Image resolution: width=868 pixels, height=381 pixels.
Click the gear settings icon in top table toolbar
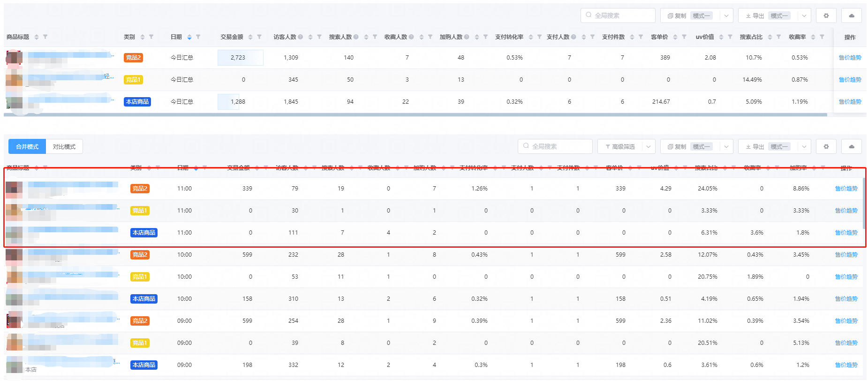826,15
